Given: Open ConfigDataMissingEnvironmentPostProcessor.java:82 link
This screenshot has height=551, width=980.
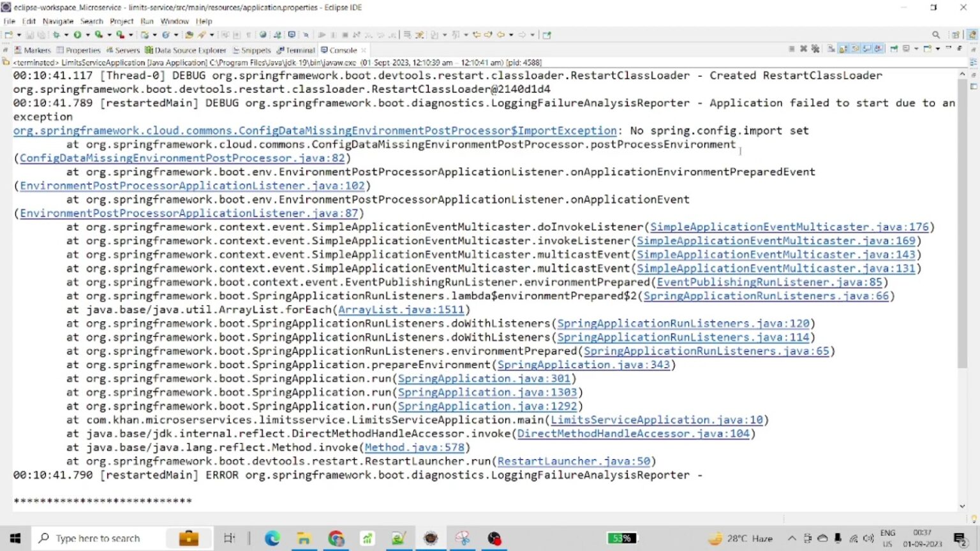Looking at the screenshot, I should [x=182, y=158].
